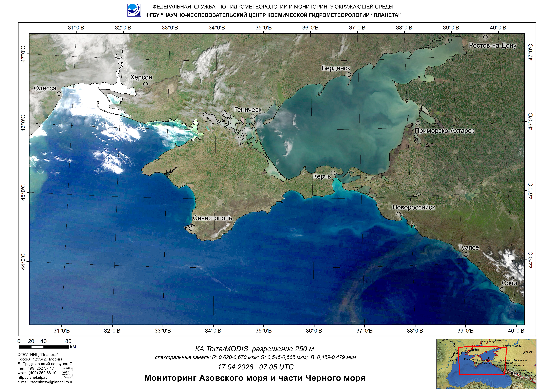Click the ISO 9001 certification stamp

(x=68, y=373)
